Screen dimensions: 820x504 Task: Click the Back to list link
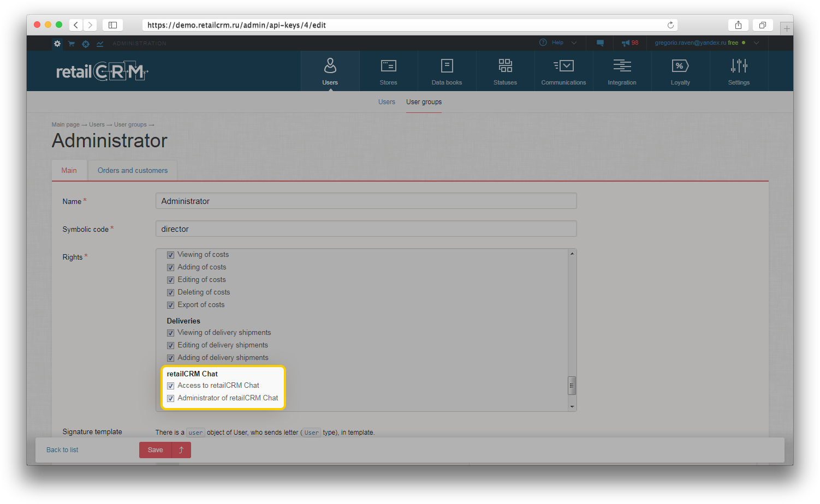(62, 450)
